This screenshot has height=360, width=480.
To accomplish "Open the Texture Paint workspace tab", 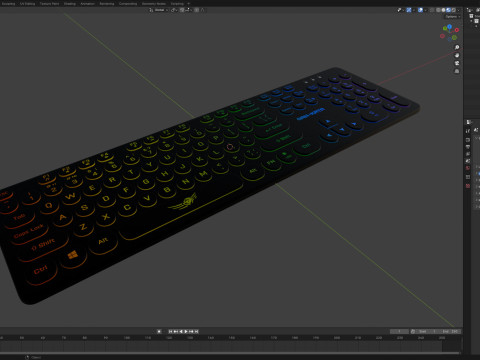I will 49,4.
